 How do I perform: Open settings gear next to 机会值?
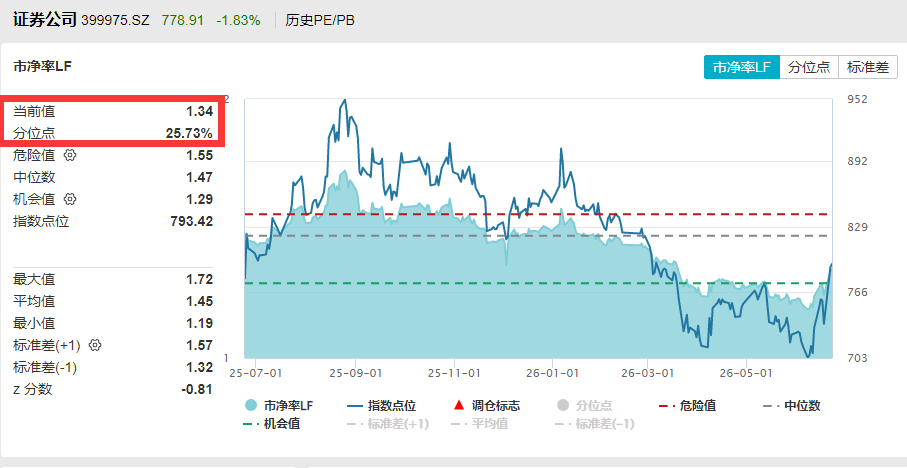click(x=71, y=199)
